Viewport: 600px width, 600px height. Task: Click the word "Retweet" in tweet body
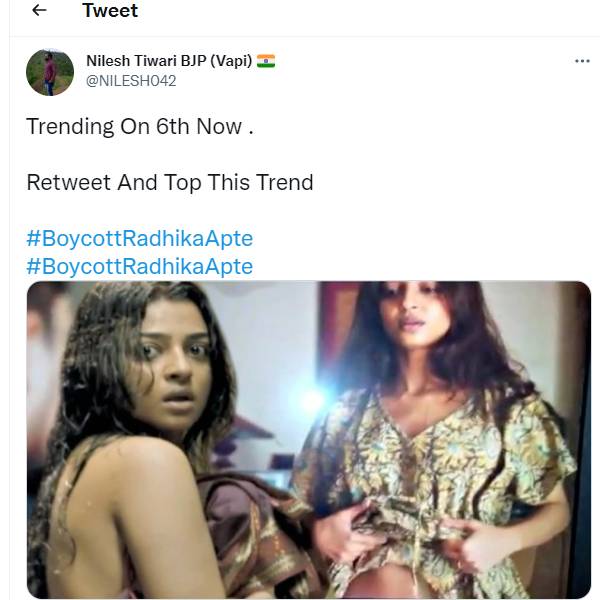(69, 182)
